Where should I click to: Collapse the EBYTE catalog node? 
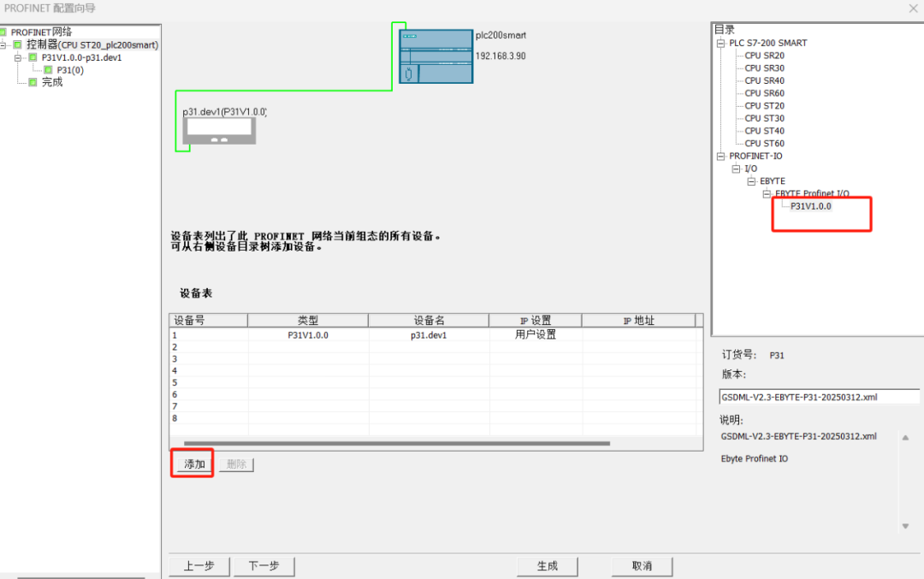click(751, 180)
